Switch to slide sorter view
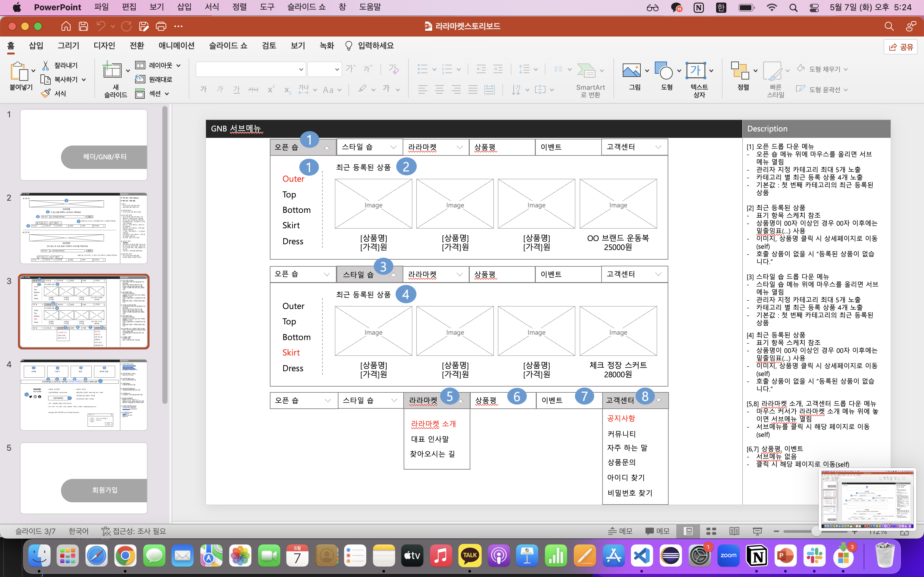924x577 pixels. click(711, 531)
